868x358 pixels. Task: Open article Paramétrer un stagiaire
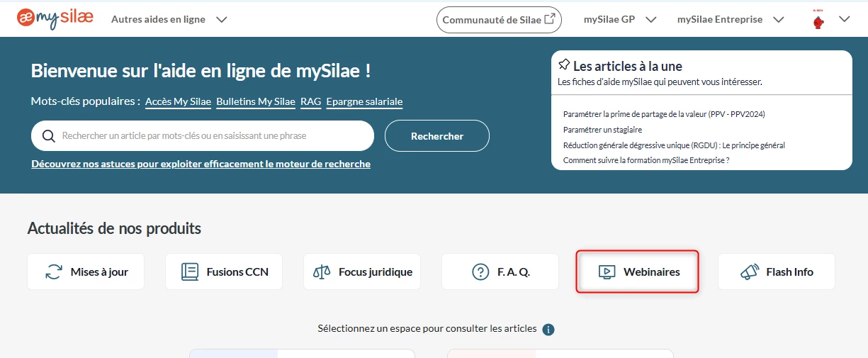point(602,130)
